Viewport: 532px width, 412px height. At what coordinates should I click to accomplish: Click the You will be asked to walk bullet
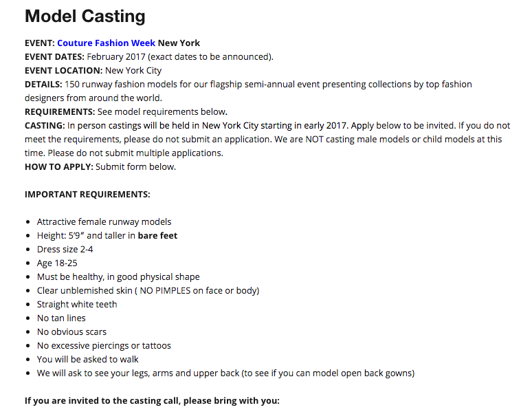[88, 359]
